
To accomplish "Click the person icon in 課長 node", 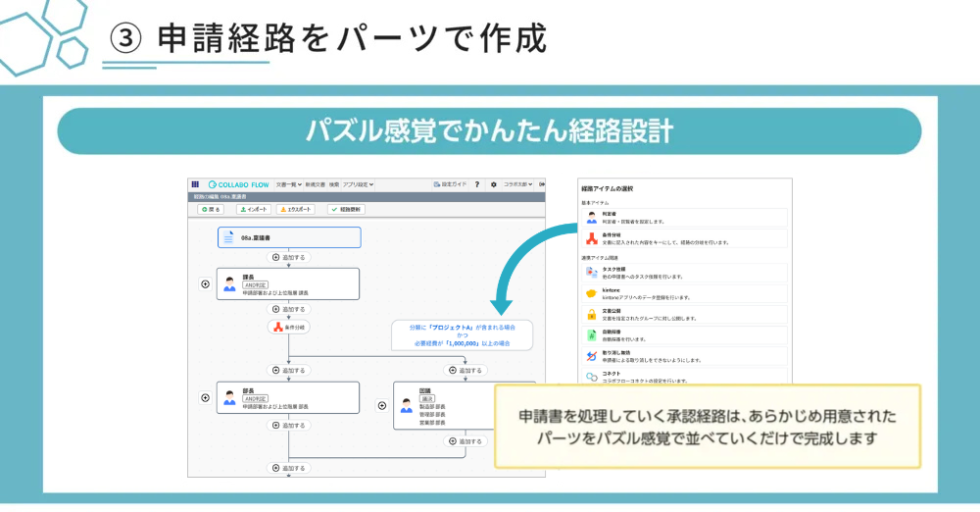I will 230,284.
